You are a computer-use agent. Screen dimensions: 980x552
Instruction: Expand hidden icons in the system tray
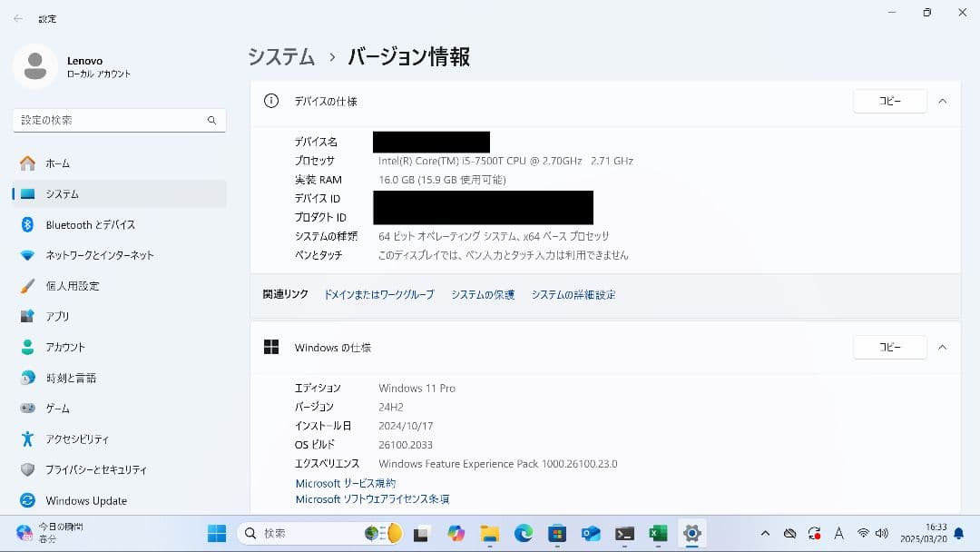[765, 534]
